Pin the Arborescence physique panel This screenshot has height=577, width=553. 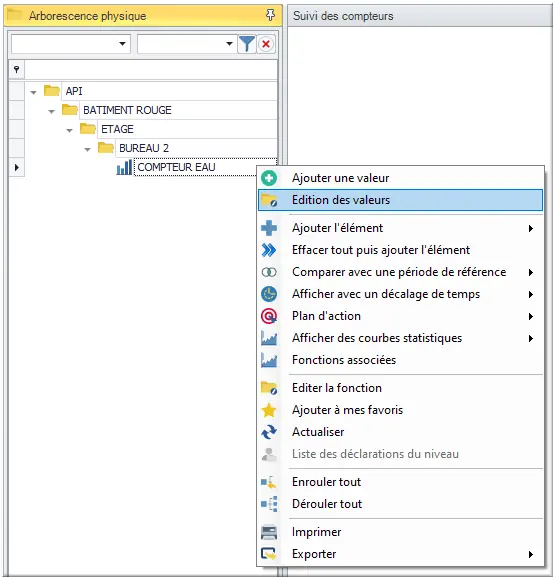coord(270,15)
